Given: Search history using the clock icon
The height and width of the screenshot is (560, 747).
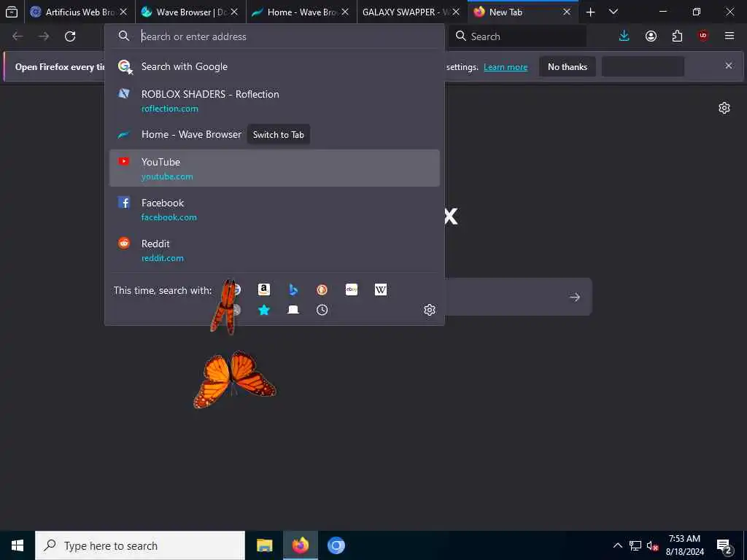Looking at the screenshot, I should click(322, 310).
